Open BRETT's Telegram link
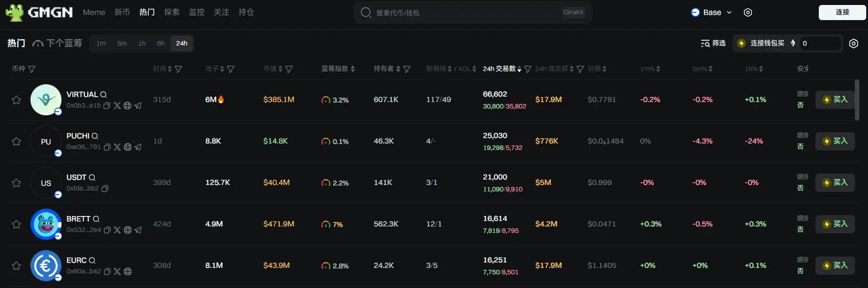 click(138, 230)
